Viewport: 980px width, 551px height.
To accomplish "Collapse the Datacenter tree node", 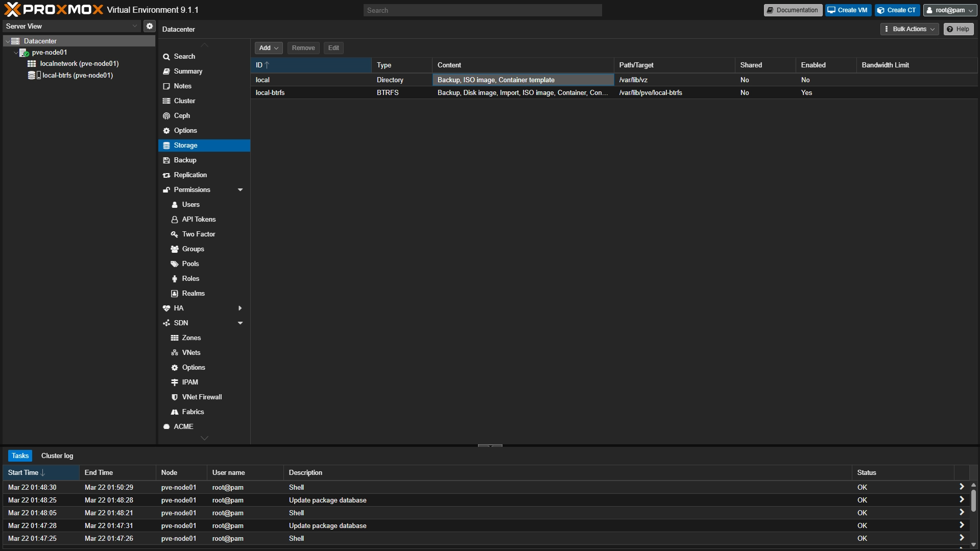I will tap(8, 41).
